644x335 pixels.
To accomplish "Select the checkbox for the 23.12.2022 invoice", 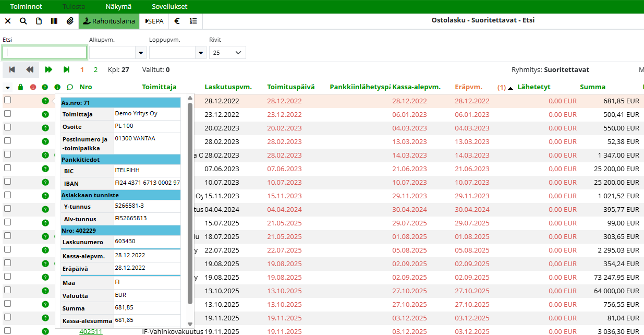I will coord(7,114).
